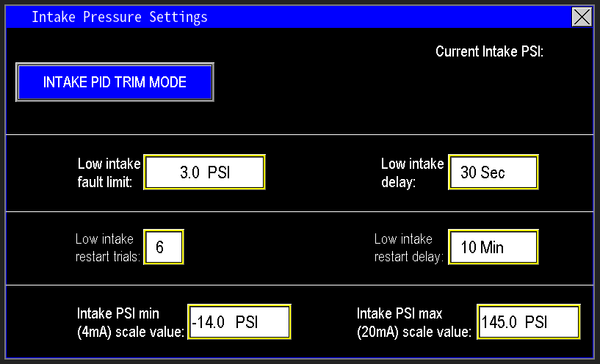Viewport: 600px width, 364px height.
Task: Click the Intake Pressure Settings title text
Action: 119,17
